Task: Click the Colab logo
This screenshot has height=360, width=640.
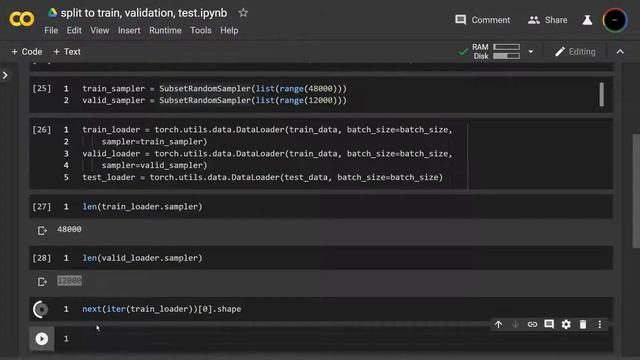Action: tap(22, 19)
